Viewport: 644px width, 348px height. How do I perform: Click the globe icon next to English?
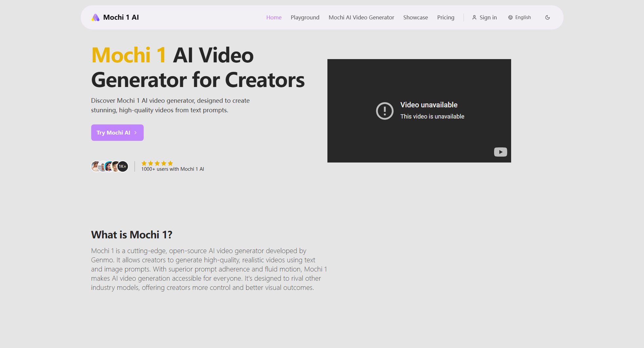point(510,17)
